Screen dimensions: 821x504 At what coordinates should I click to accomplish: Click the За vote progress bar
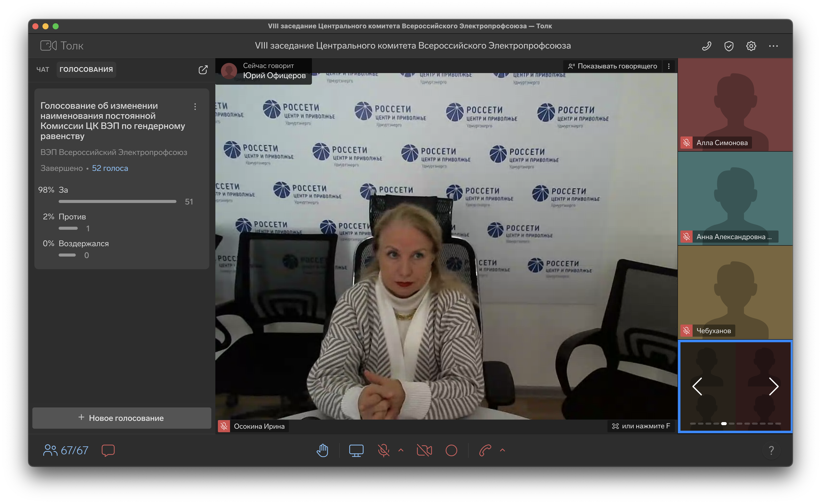[117, 201]
